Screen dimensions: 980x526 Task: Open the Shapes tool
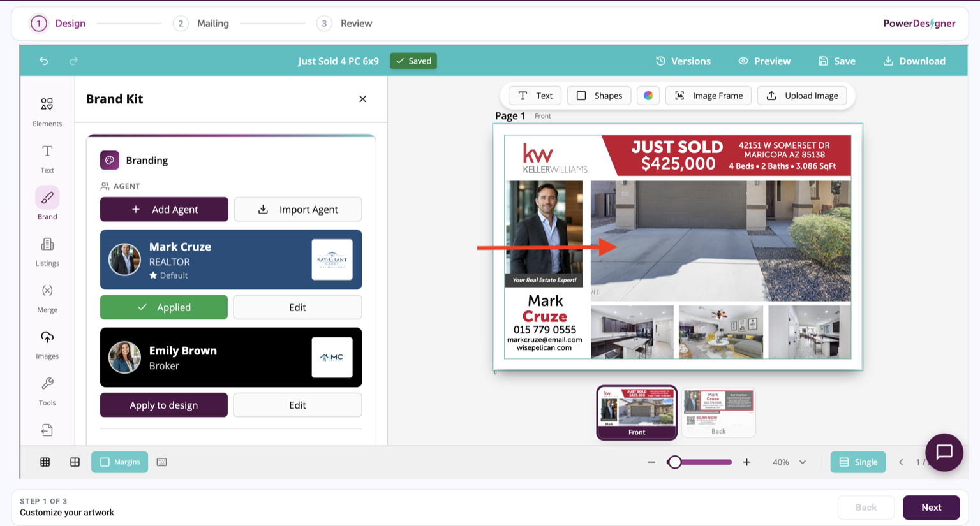coord(599,96)
